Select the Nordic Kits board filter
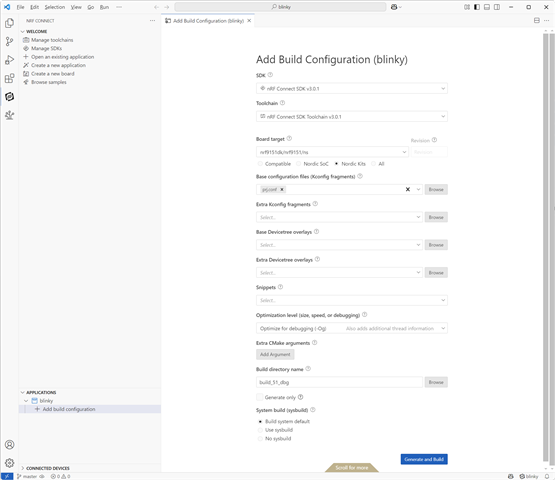555x480 pixels. 337,164
